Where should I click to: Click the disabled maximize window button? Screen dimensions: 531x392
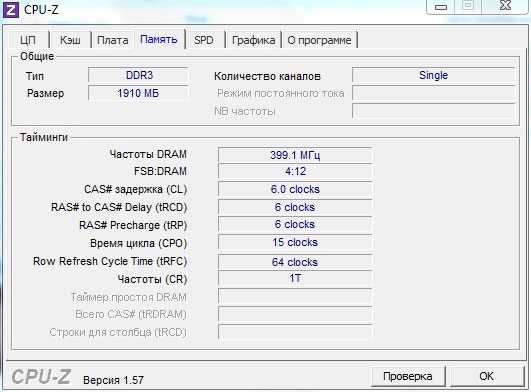(x=468, y=6)
